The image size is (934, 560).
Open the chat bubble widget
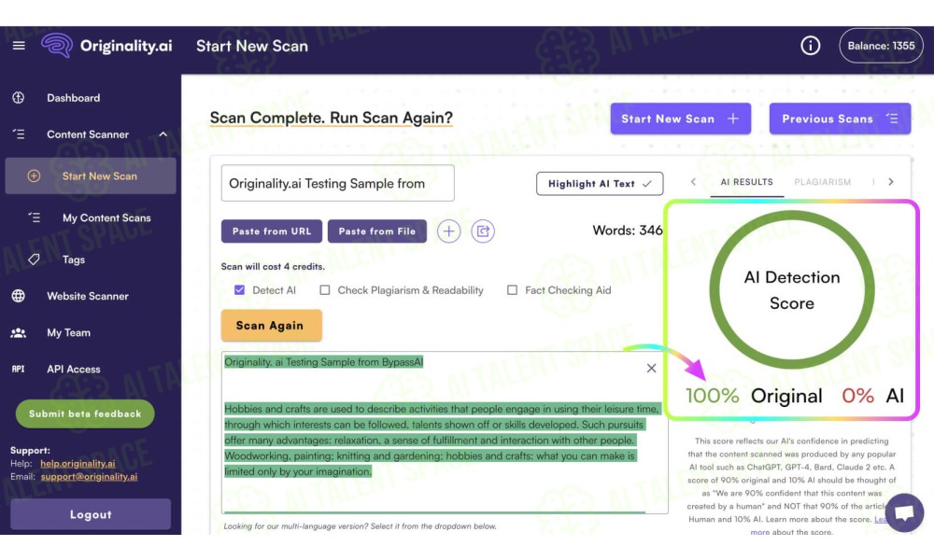[904, 512]
